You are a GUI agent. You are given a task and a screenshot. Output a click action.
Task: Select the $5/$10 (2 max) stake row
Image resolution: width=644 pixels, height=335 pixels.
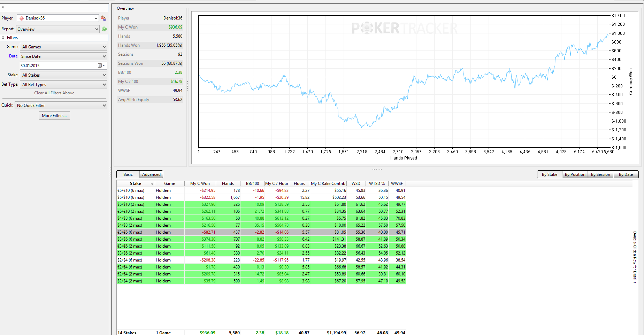click(x=261, y=204)
